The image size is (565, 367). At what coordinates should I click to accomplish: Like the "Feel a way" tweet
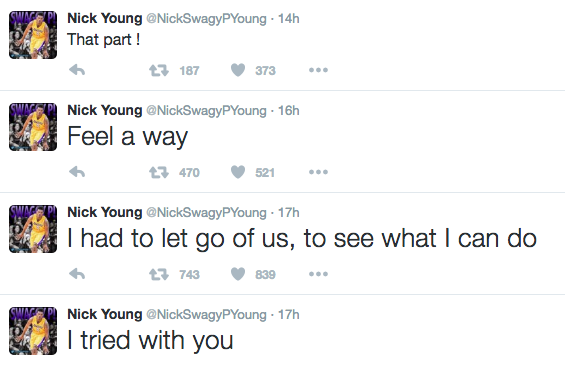coord(238,172)
